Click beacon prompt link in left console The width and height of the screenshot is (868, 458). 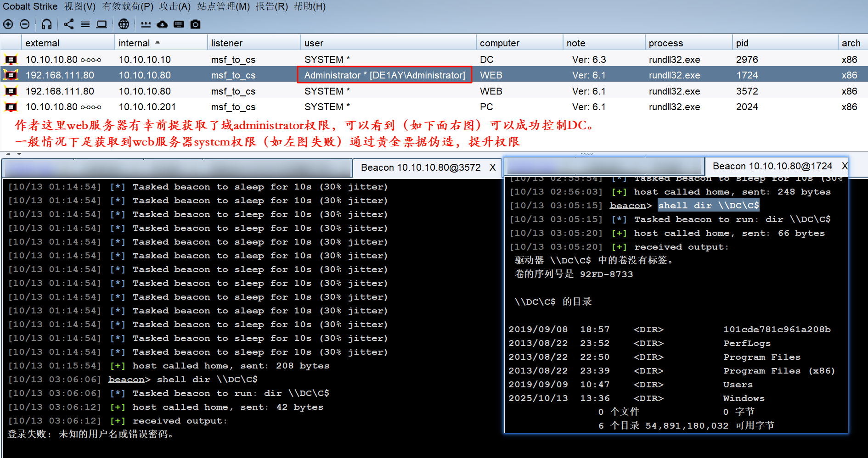(x=126, y=380)
